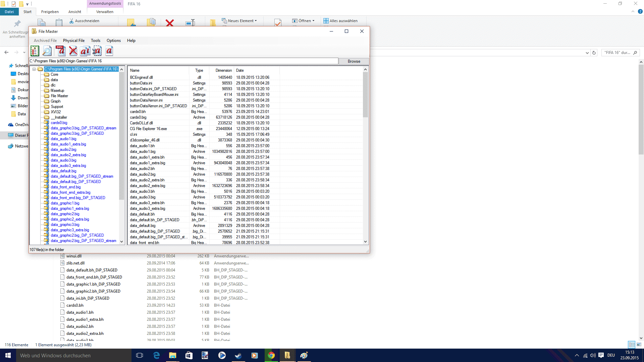Open the Help menu in File Master
Image resolution: width=644 pixels, height=362 pixels.
tap(131, 41)
